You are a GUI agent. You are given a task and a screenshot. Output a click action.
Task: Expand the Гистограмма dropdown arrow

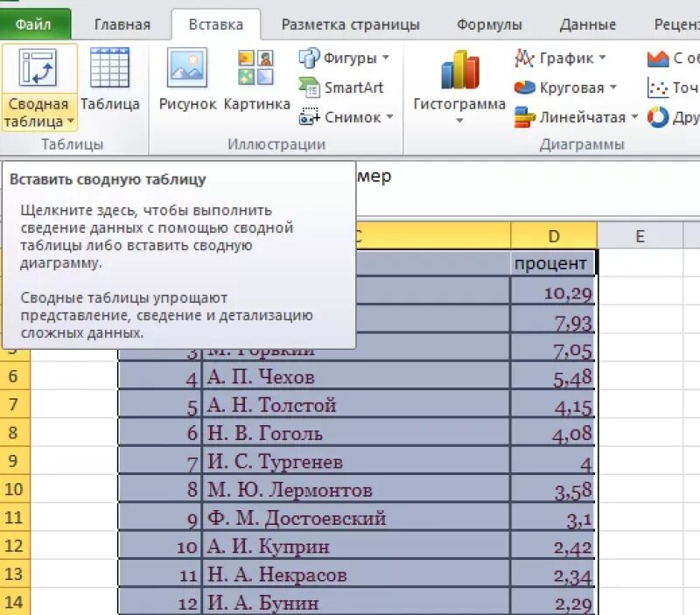[x=459, y=121]
